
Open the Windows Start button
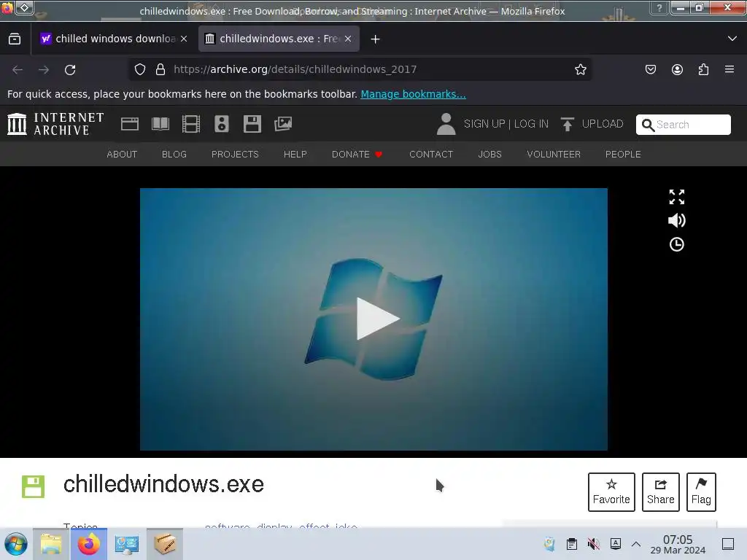[16, 544]
